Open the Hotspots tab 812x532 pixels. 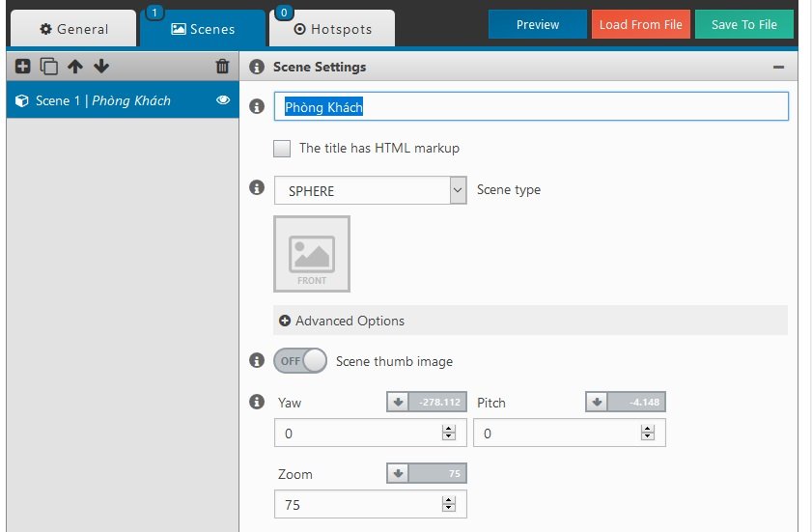coord(332,29)
